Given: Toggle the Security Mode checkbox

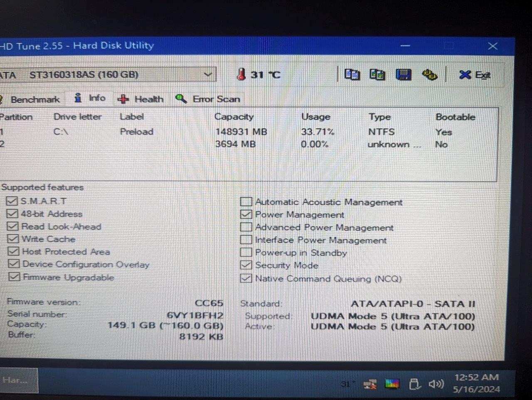Looking at the screenshot, I should tap(246, 265).
